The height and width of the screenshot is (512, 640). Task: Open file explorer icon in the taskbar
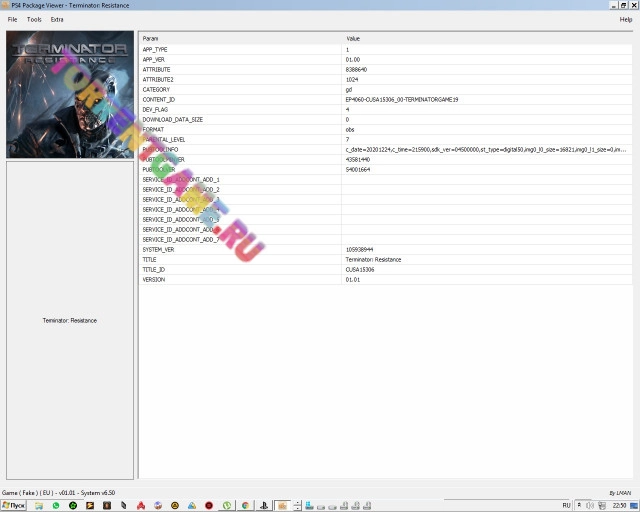[x=39, y=505]
